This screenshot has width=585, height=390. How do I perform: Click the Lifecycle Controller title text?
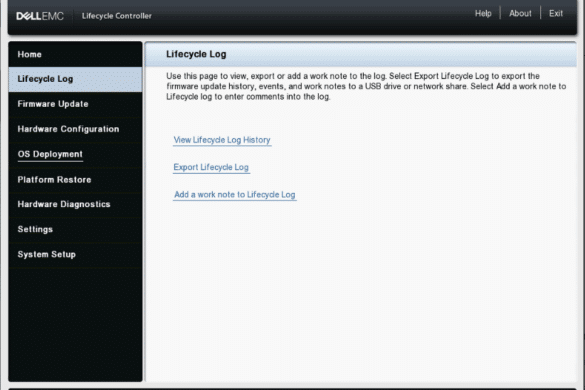tap(117, 16)
